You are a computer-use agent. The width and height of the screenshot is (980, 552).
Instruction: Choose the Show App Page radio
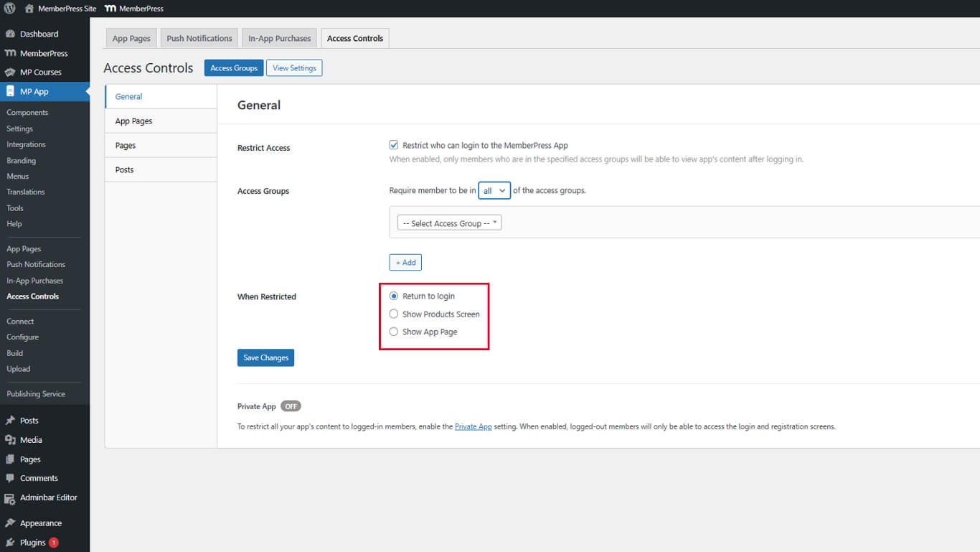tap(394, 332)
